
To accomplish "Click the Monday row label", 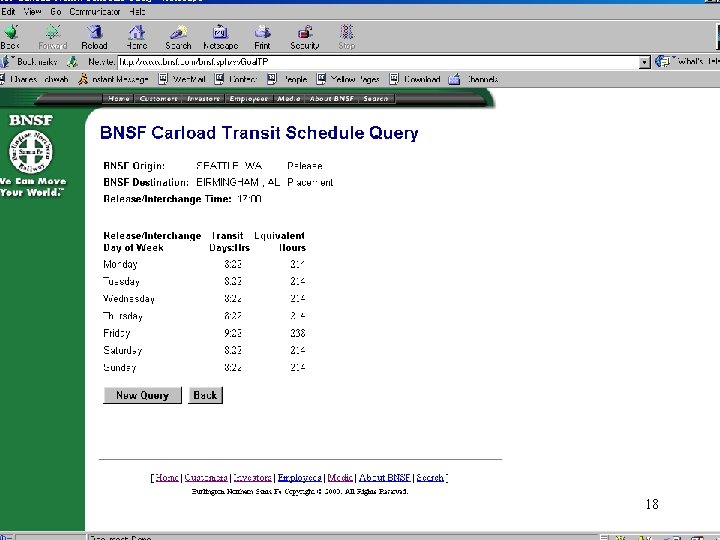I will 120,264.
